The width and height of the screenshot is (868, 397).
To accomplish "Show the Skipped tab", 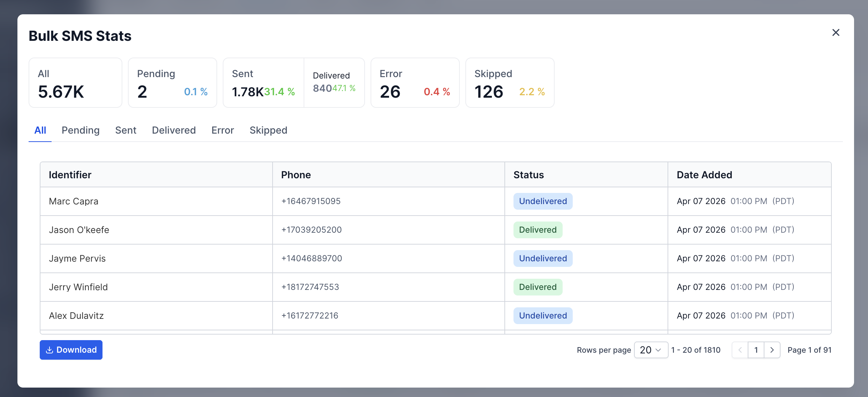I will [x=268, y=130].
